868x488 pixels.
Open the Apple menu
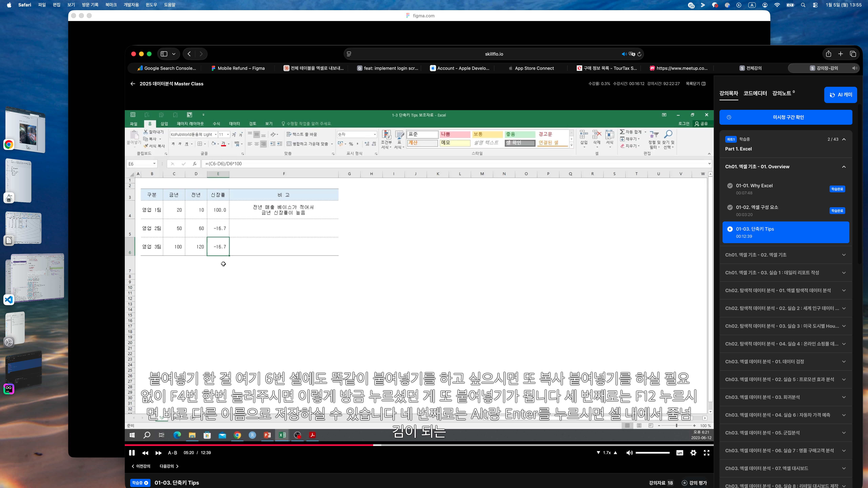(9, 5)
